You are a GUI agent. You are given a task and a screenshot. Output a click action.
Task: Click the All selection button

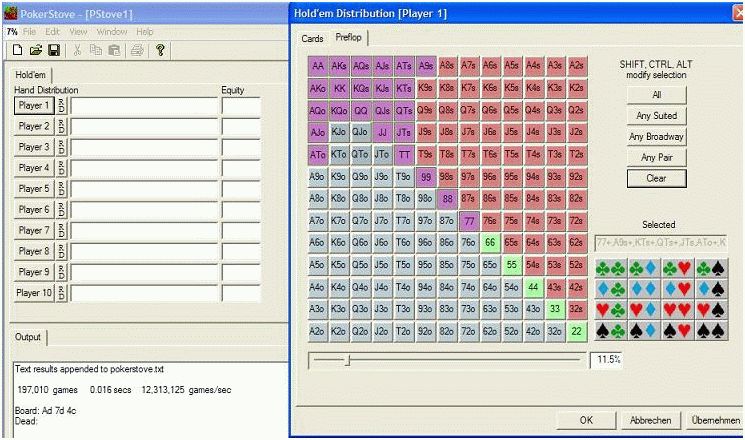click(657, 95)
